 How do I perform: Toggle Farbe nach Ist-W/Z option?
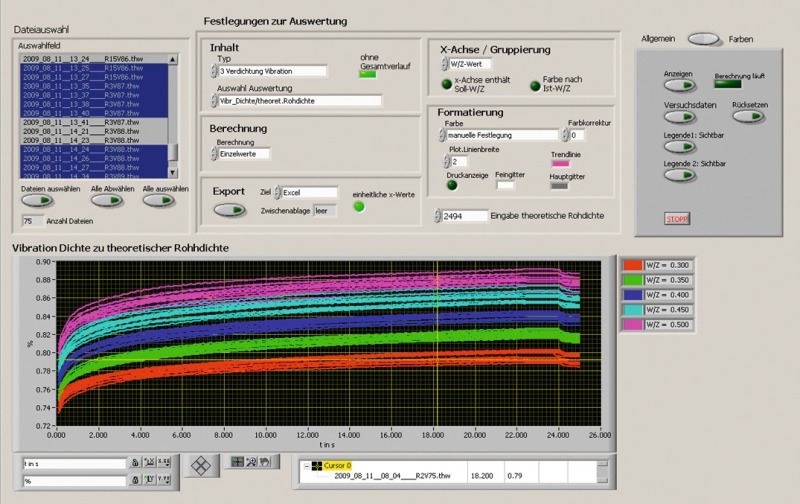(x=535, y=86)
